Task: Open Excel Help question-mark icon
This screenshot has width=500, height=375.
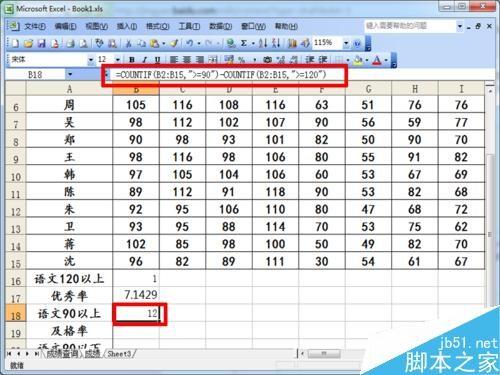Action: click(357, 43)
